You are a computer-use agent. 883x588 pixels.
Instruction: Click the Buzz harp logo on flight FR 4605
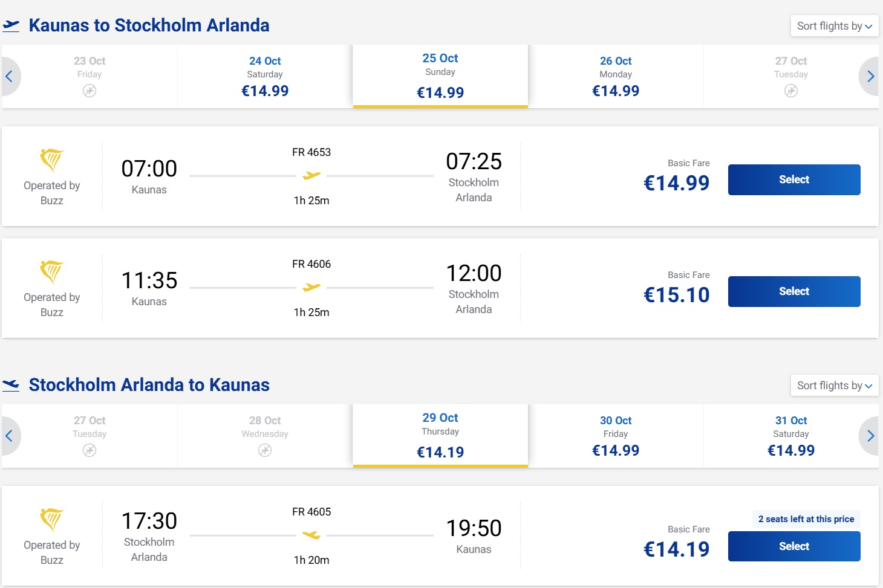pyautogui.click(x=52, y=520)
